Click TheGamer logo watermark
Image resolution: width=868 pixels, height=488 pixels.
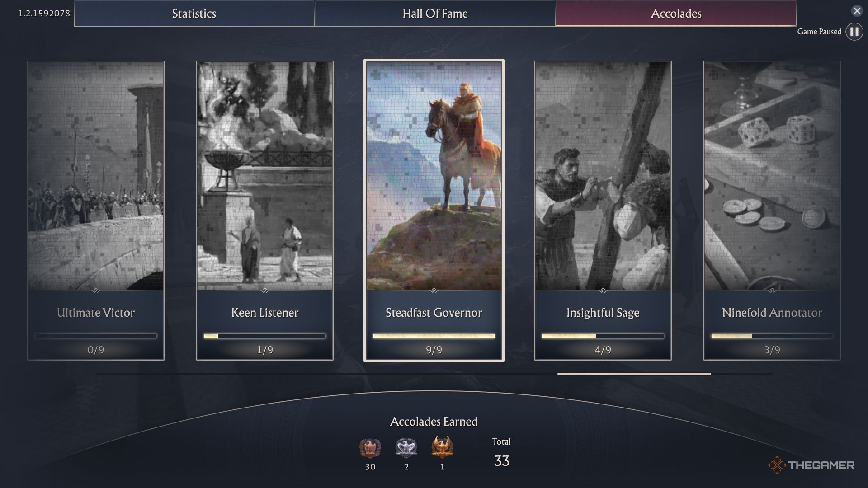(x=811, y=465)
